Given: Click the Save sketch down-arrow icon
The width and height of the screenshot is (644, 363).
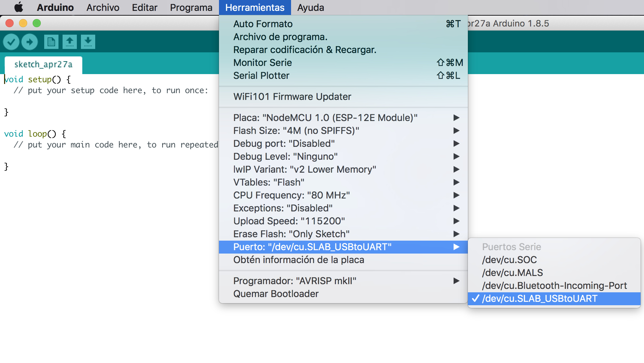Looking at the screenshot, I should tap(88, 42).
